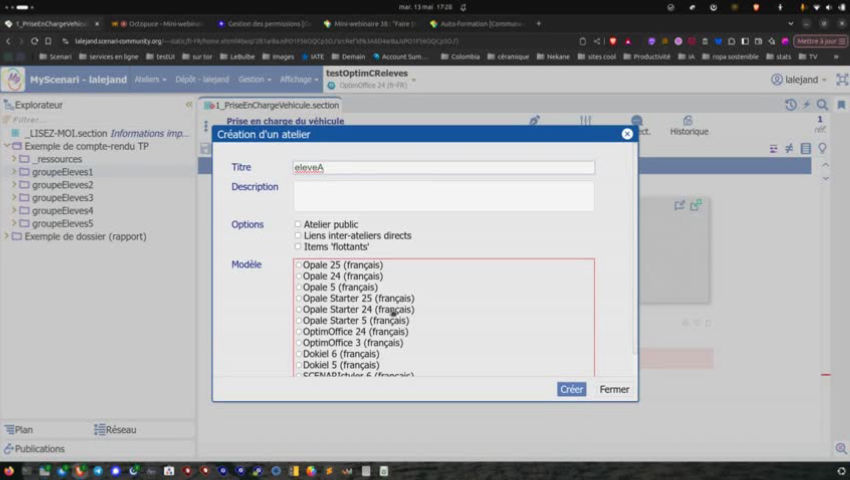The width and height of the screenshot is (850, 480).
Task: Select the OptimOffice 24 (français) model
Action: tap(299, 332)
